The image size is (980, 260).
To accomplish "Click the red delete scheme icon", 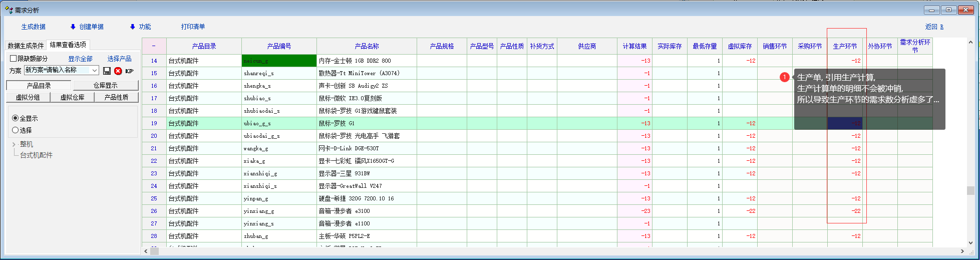I will [x=118, y=71].
